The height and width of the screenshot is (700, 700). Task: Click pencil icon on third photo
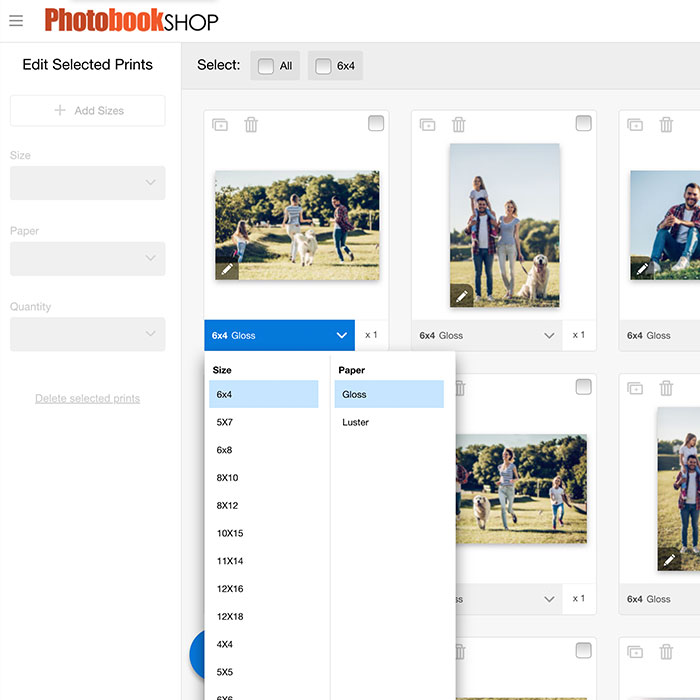[x=641, y=269]
